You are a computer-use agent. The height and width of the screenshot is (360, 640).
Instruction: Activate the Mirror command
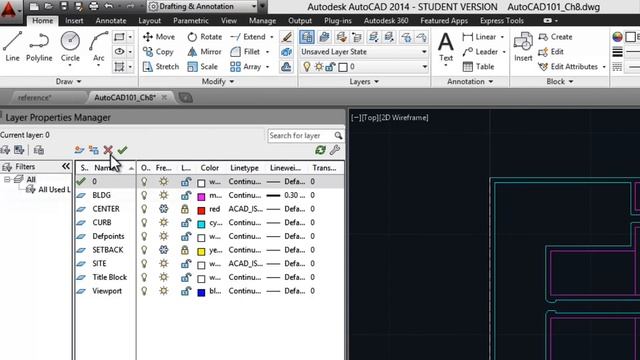coord(204,52)
